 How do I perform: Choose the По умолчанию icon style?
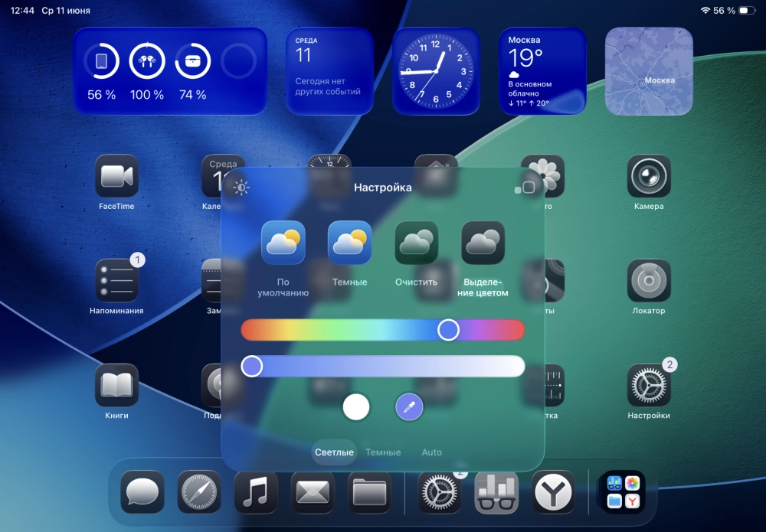283,243
